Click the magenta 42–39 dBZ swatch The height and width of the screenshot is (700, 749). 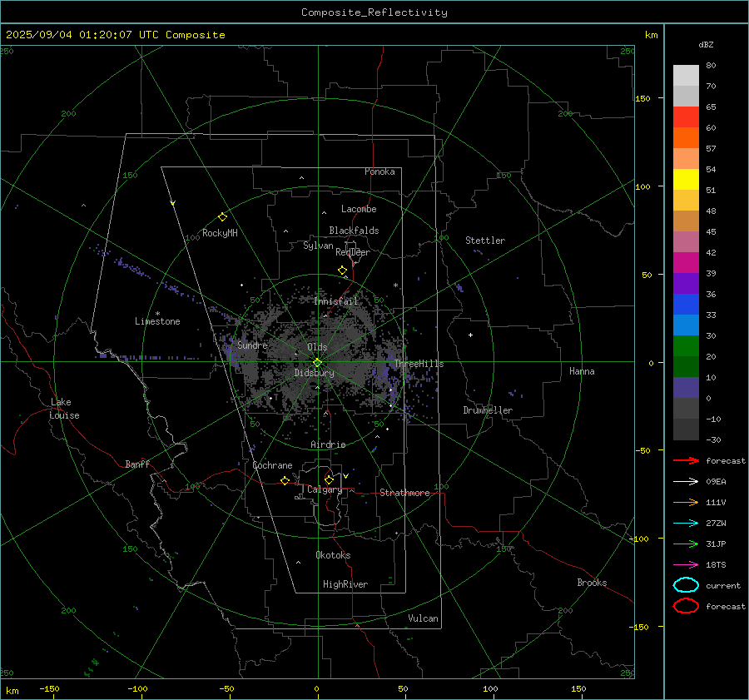click(686, 263)
